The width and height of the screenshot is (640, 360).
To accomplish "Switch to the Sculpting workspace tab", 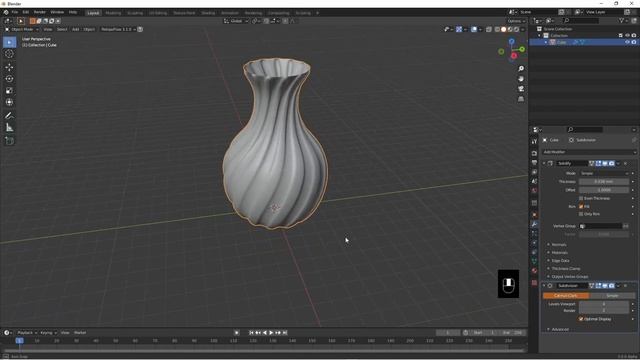I will pos(135,13).
